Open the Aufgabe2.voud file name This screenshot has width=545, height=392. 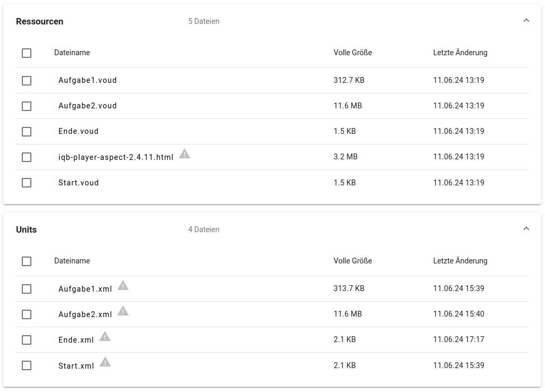coord(87,106)
